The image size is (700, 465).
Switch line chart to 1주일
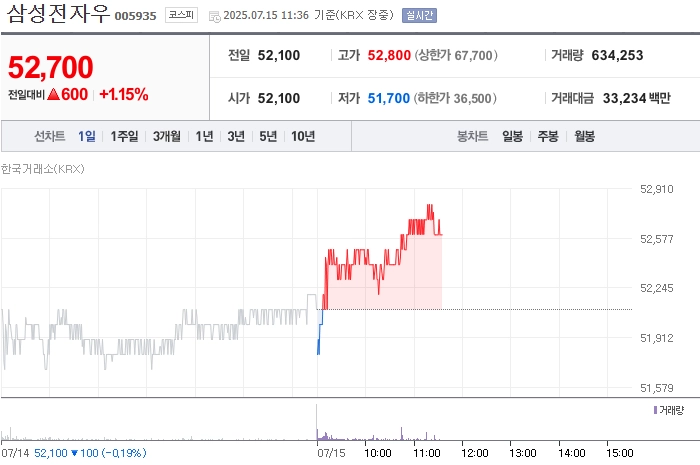[124, 136]
